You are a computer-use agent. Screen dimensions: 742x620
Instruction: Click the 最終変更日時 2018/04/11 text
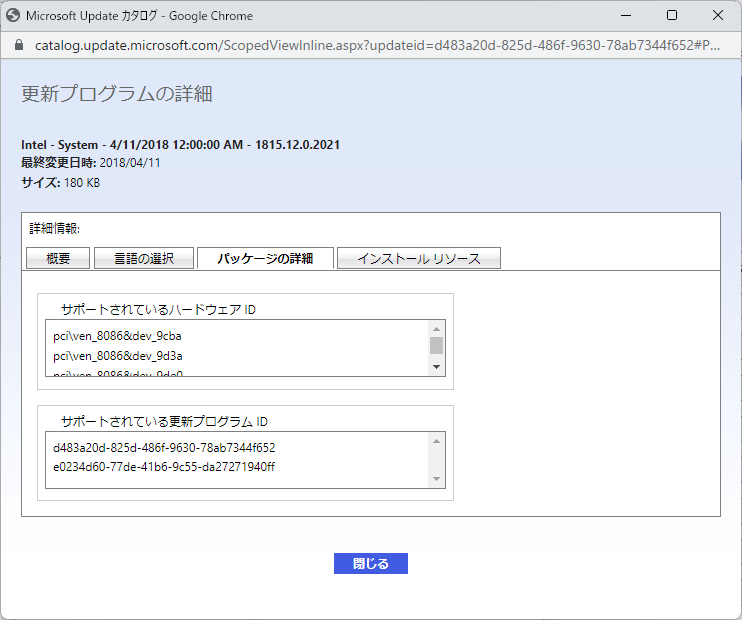coord(91,163)
